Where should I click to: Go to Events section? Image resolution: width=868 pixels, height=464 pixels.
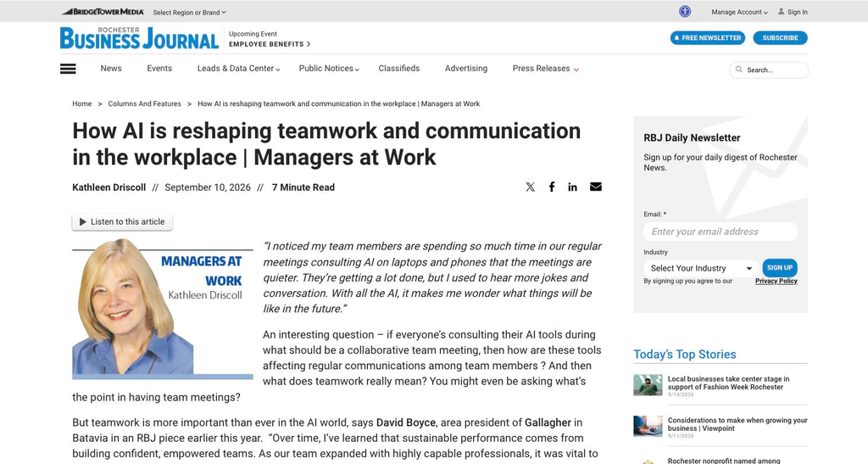(159, 69)
